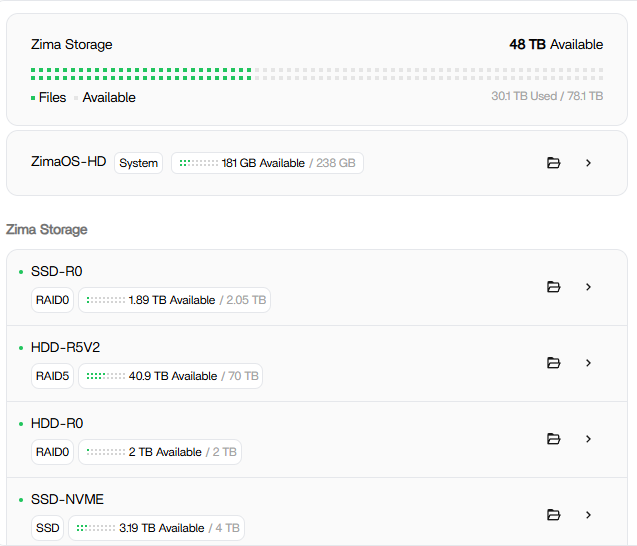Image resolution: width=637 pixels, height=546 pixels.
Task: Click the Zima Storage usage bar
Action: pyautogui.click(x=317, y=73)
